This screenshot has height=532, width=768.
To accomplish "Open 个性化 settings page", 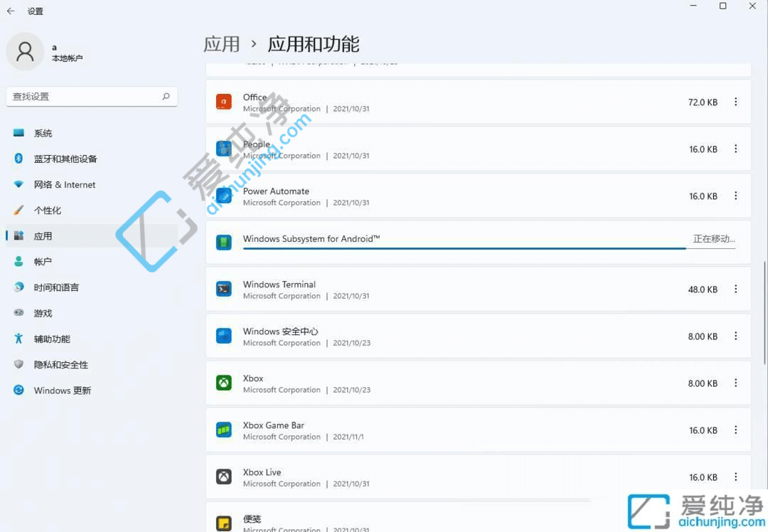I will pos(92,210).
